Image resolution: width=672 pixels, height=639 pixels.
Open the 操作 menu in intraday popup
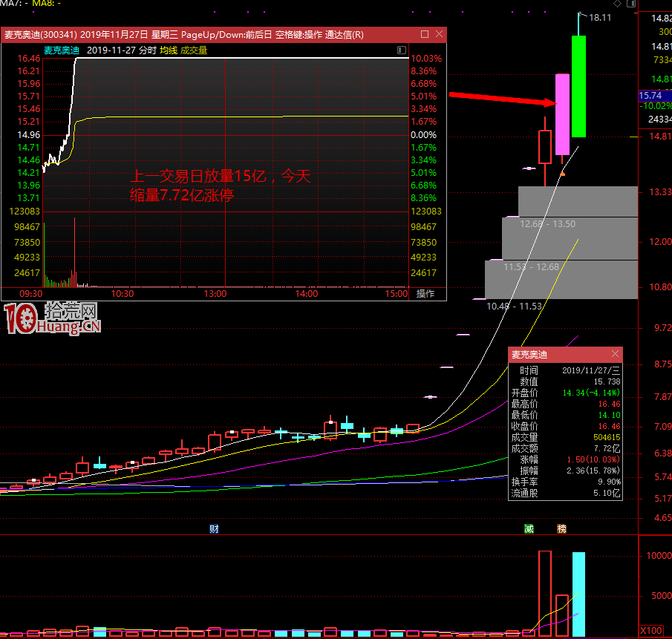pos(425,293)
